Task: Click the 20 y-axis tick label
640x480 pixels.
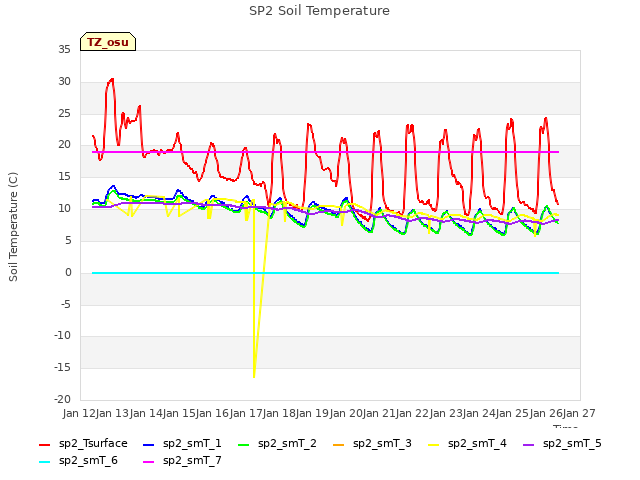Action: click(64, 144)
